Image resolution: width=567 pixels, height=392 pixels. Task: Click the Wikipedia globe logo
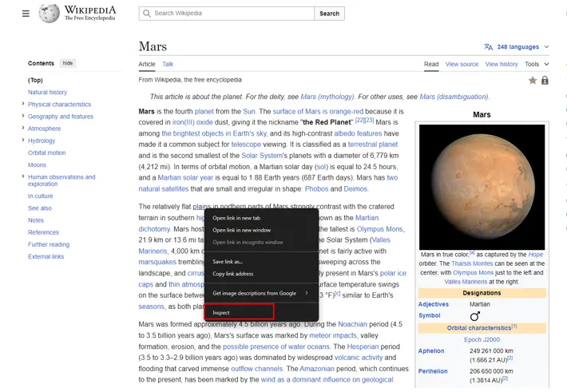[x=50, y=14]
